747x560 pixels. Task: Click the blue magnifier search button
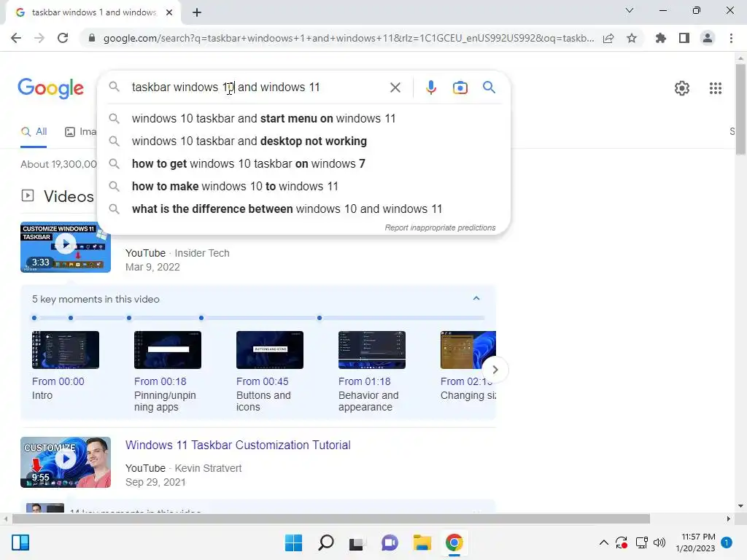pyautogui.click(x=489, y=87)
